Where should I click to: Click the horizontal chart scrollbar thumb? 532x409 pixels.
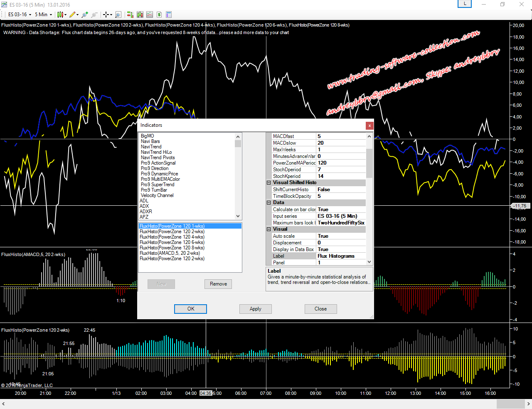point(510,404)
